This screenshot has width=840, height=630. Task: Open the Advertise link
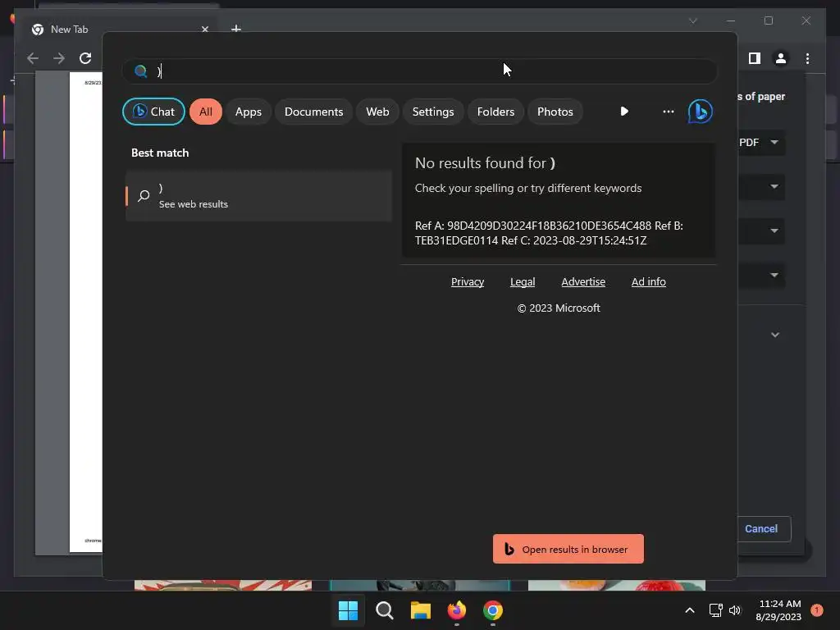(x=583, y=282)
